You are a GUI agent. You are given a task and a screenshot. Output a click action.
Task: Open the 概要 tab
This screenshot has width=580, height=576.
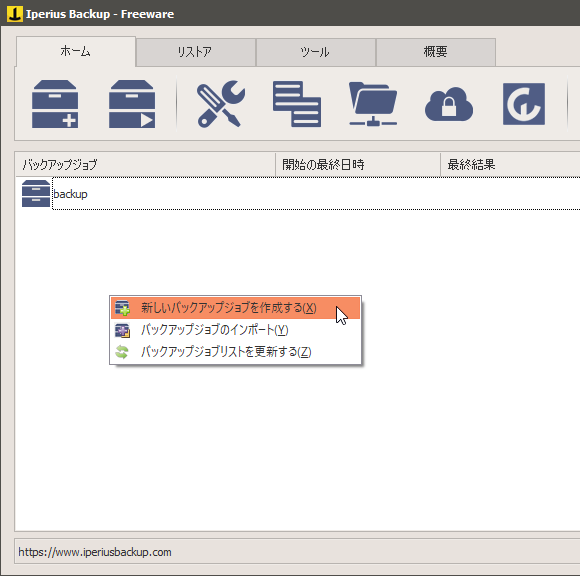pyautogui.click(x=436, y=52)
